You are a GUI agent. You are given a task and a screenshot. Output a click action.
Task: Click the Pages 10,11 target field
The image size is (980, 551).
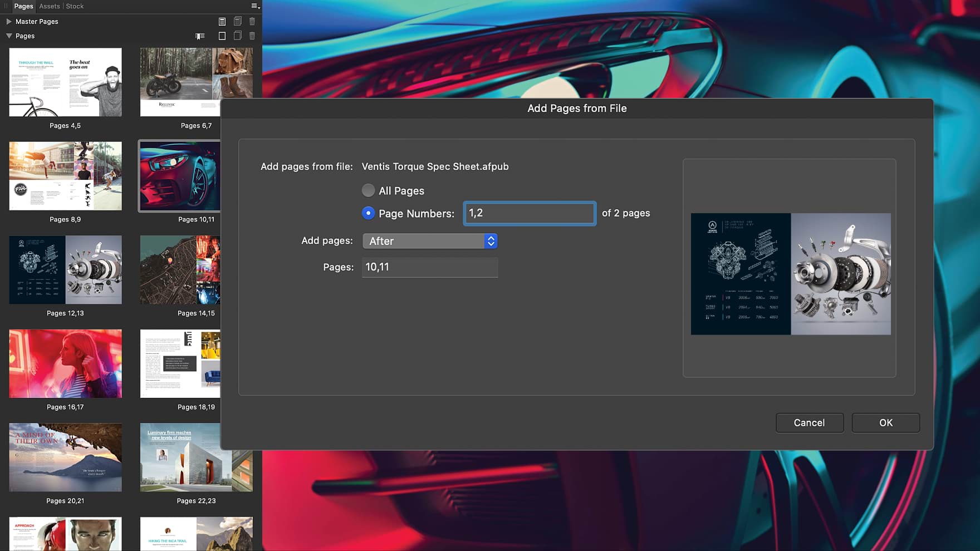[430, 267]
